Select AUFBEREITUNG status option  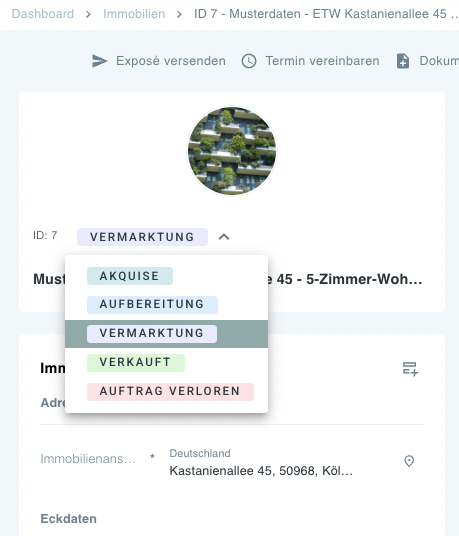tap(152, 305)
